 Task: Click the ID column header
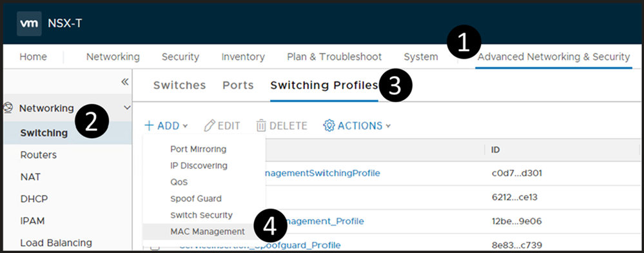click(x=495, y=150)
